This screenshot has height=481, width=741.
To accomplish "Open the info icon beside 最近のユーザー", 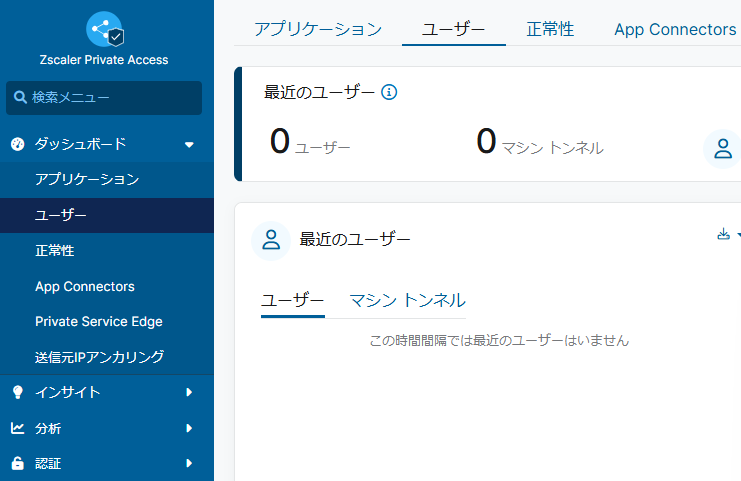I will (x=389, y=92).
